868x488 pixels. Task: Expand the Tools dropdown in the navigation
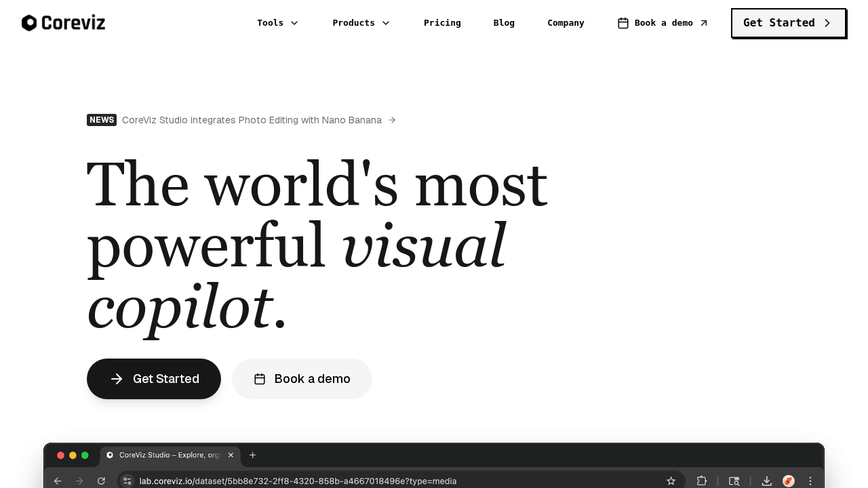click(278, 23)
